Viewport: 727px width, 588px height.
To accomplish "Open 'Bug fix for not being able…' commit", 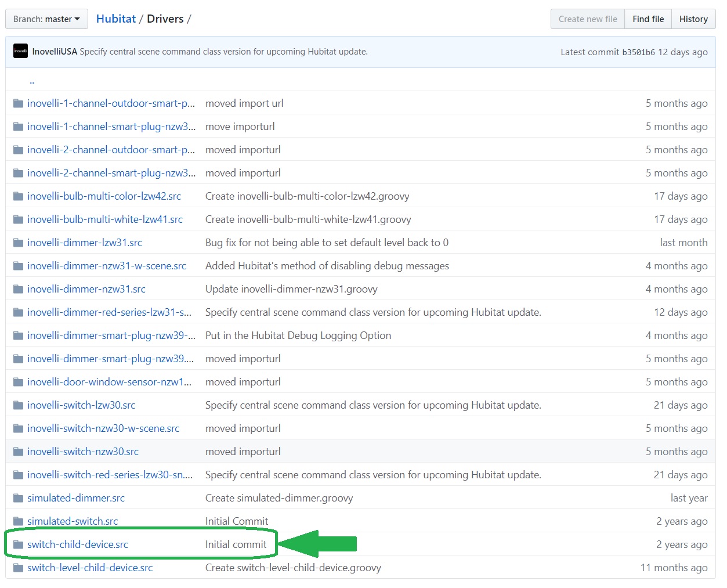I will (x=327, y=243).
